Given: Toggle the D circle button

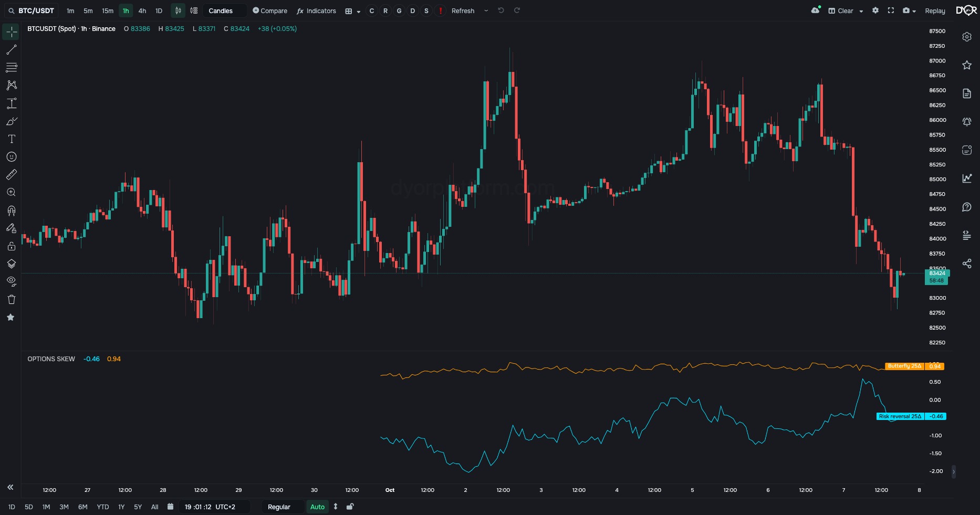Looking at the screenshot, I should point(413,10).
